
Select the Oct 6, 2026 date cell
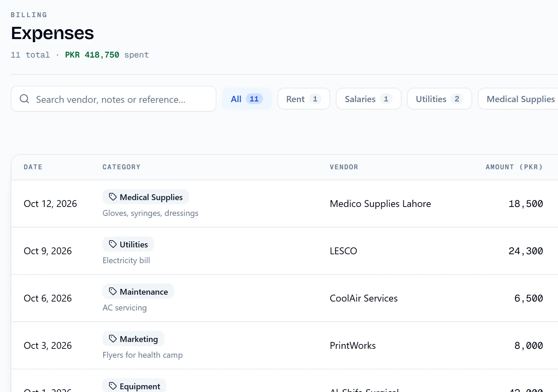coord(48,298)
